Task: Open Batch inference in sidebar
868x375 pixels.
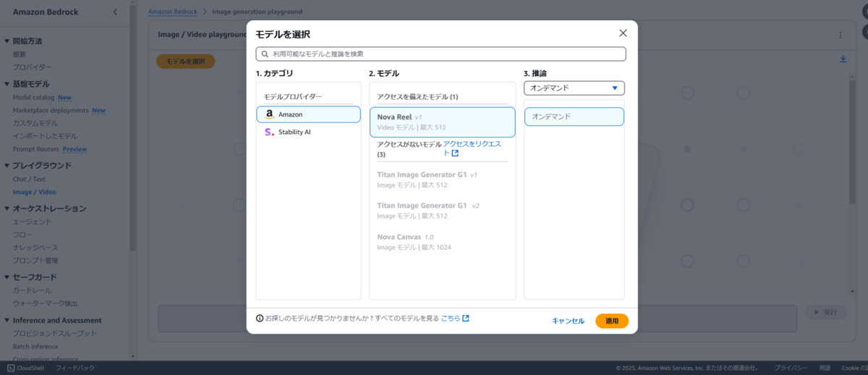Action: point(35,346)
